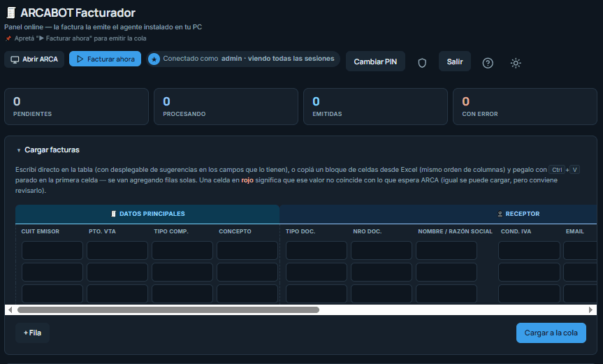Click the EMAIL column header

point(574,231)
